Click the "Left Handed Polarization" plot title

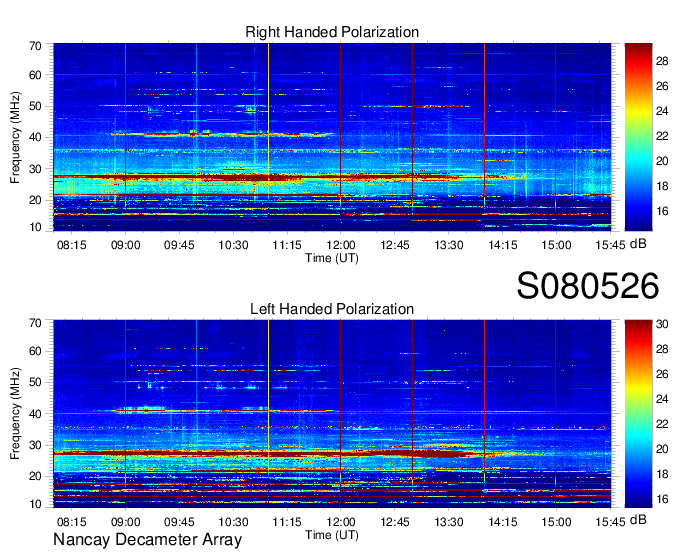(x=332, y=309)
